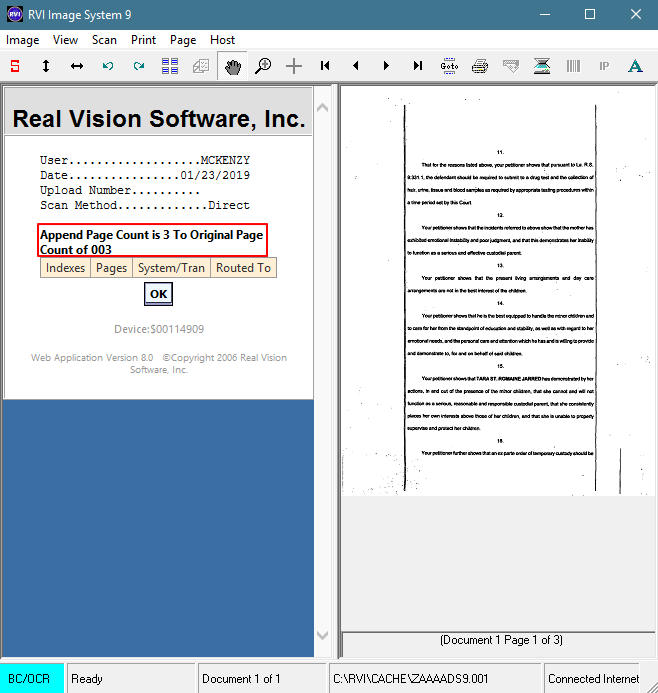Switch to the Routed To tab
Image resolution: width=658 pixels, height=693 pixels.
point(243,268)
